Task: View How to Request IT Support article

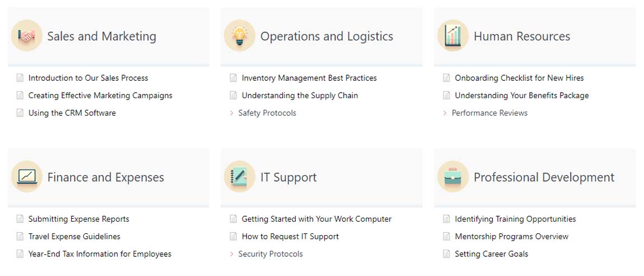Action: click(290, 237)
